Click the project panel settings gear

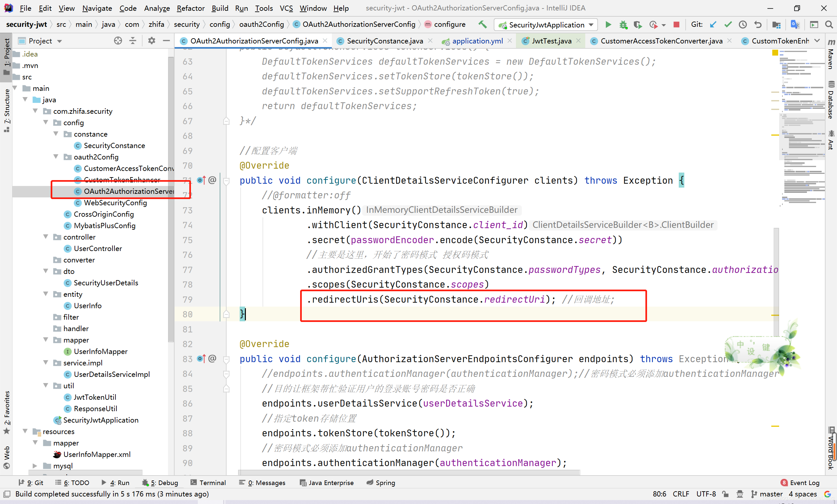pos(151,41)
